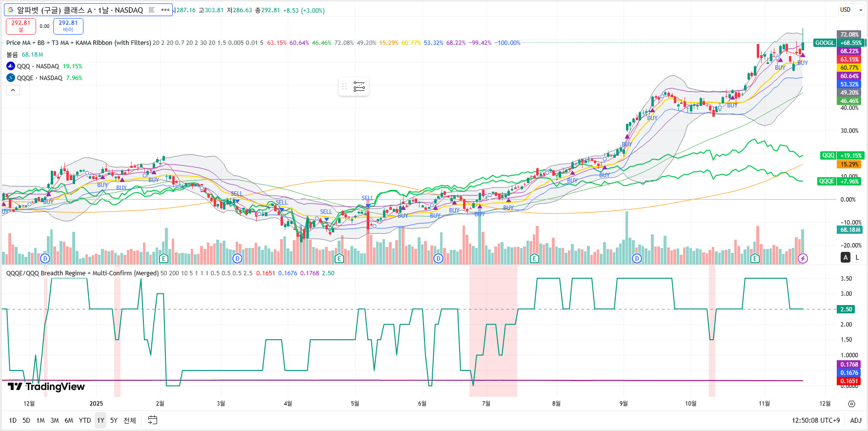This screenshot has width=868, height=431.
Task: Click the +8.53 (+3.00%) change value
Action: tap(304, 10)
